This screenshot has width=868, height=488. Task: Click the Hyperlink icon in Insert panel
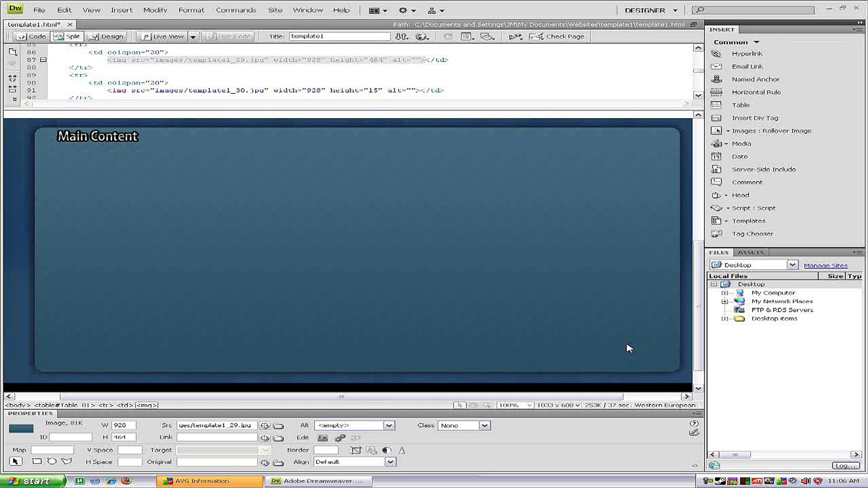click(x=716, y=54)
